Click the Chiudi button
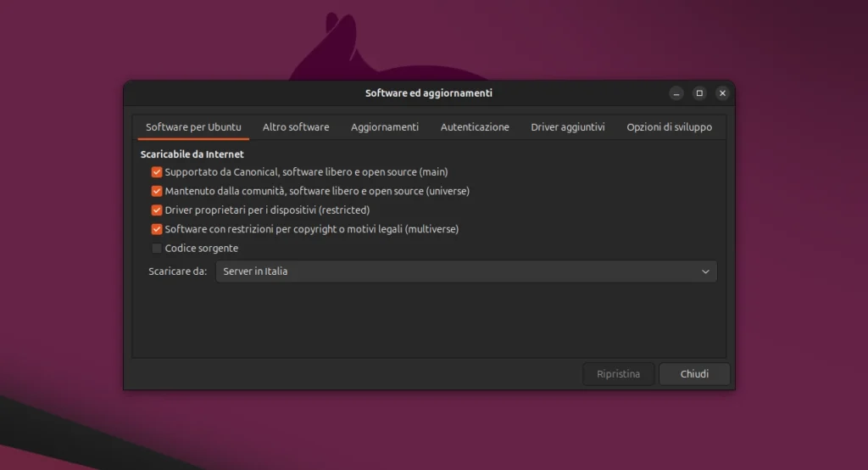This screenshot has height=470, width=868. tap(694, 374)
